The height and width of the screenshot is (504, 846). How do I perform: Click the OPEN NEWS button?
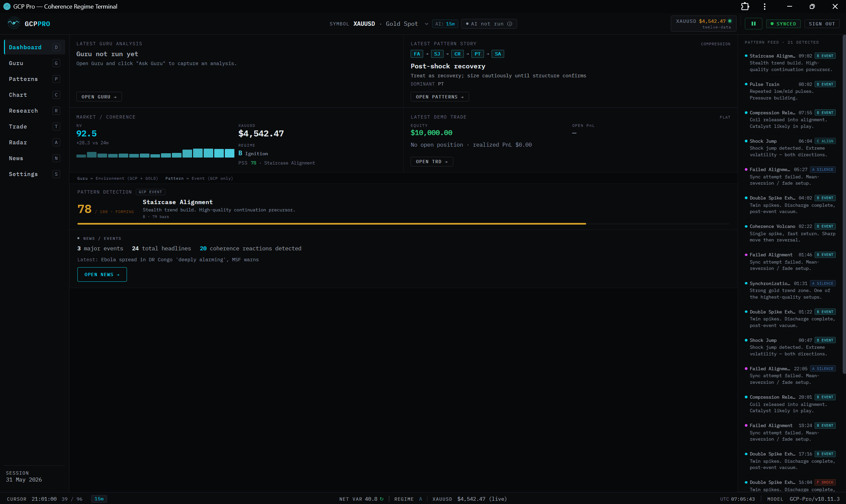coord(102,274)
